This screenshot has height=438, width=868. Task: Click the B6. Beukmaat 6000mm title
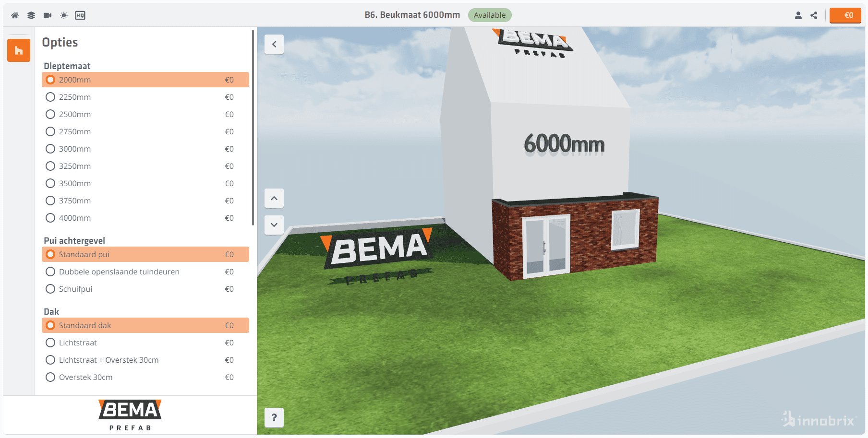(412, 15)
